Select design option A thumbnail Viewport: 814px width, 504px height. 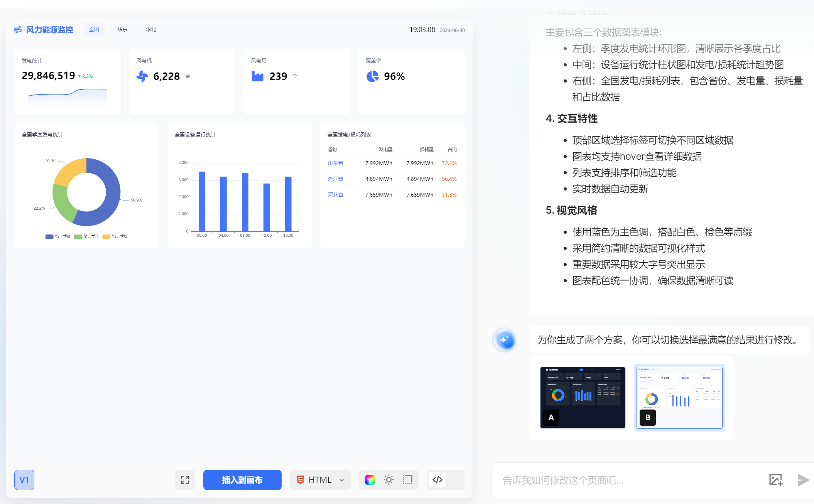tap(583, 397)
